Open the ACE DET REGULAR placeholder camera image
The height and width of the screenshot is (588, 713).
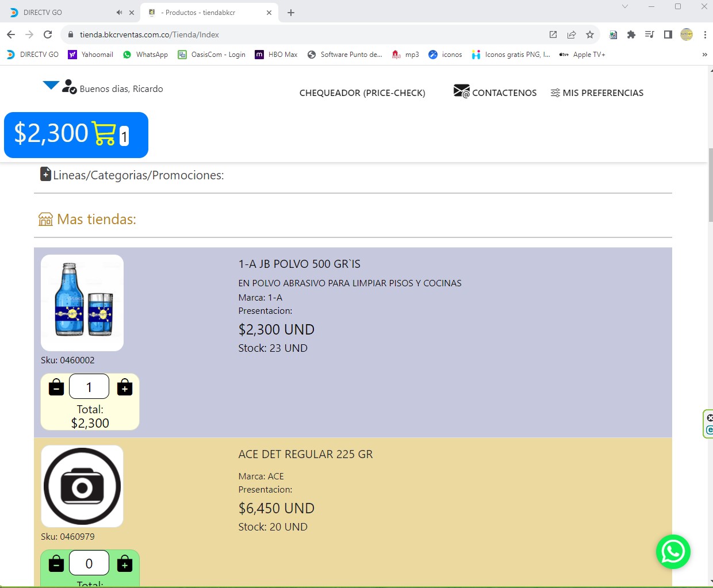click(x=82, y=486)
